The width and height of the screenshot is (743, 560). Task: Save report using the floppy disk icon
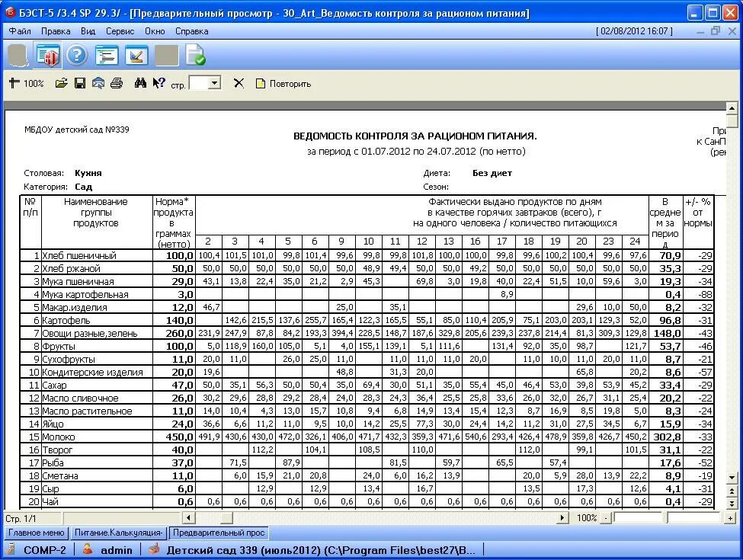80,83
